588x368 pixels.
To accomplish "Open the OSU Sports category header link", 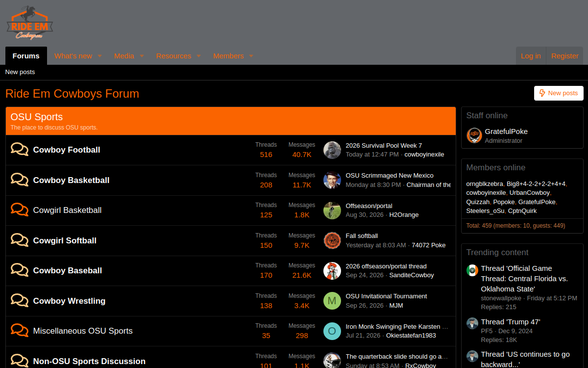I will pos(37,117).
